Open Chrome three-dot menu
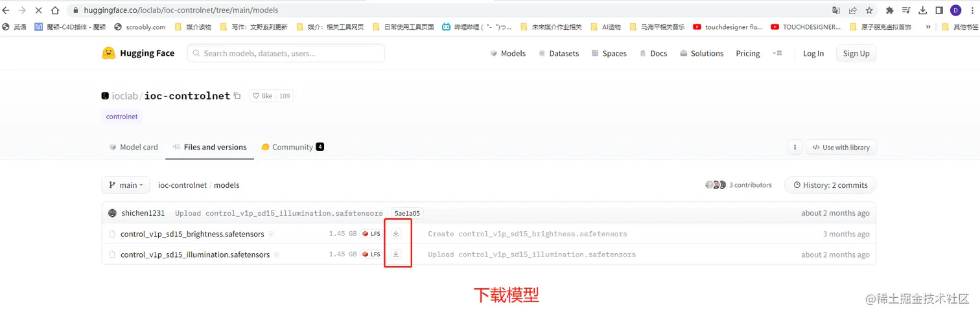This screenshot has width=980, height=316. pyautogui.click(x=971, y=10)
